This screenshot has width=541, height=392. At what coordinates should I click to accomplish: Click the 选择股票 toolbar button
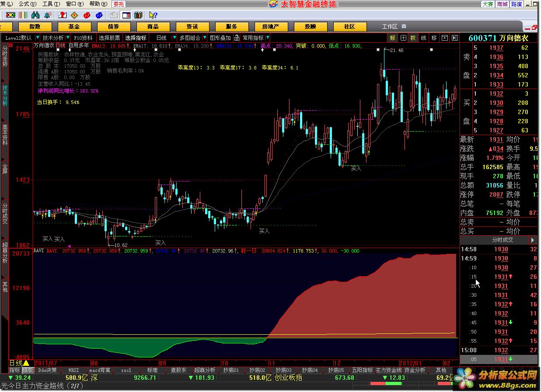point(109,38)
